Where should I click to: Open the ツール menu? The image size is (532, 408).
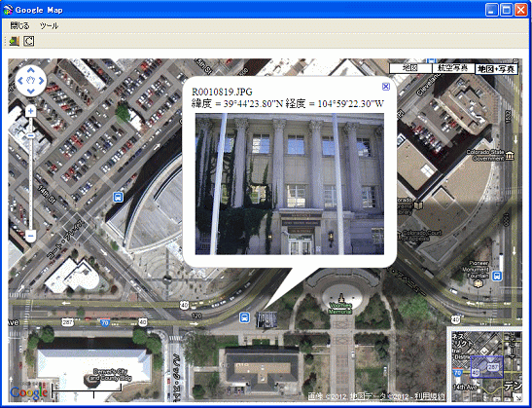pos(49,26)
